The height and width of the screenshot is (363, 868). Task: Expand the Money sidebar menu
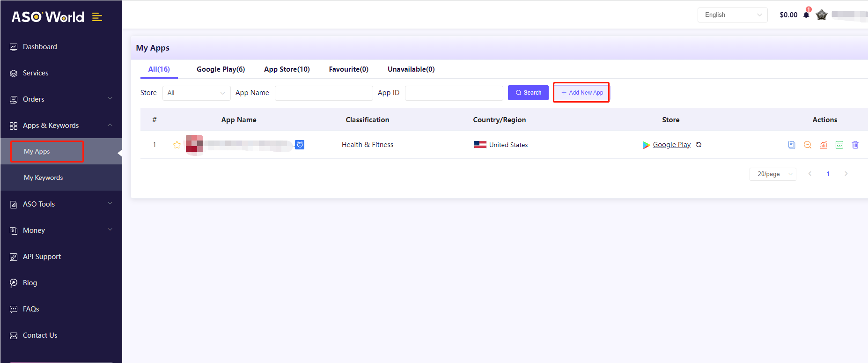coord(61,230)
